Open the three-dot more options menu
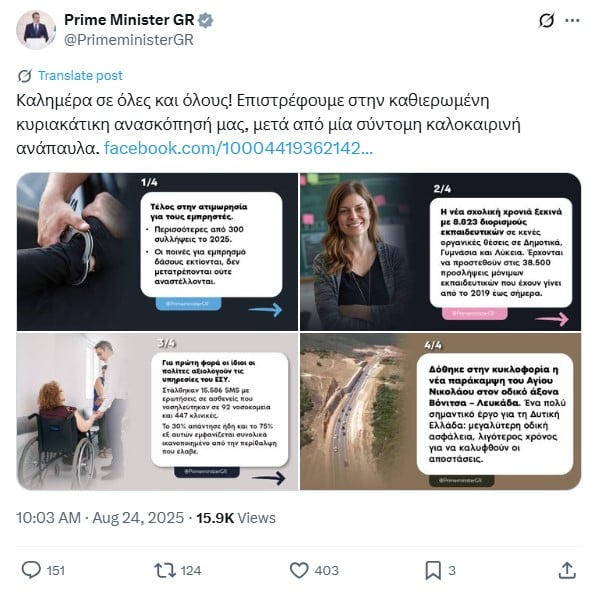Screen dimensions: 594x592 pyautogui.click(x=572, y=20)
